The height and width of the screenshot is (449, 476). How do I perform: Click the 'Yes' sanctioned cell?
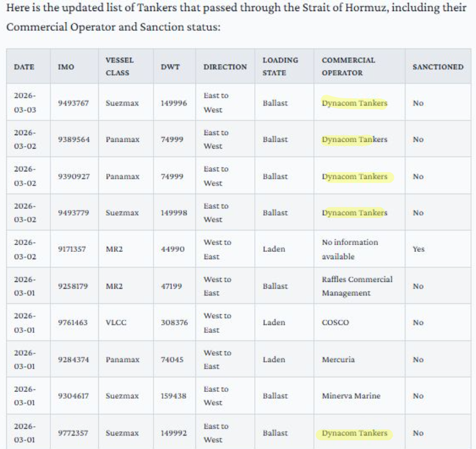(x=418, y=249)
